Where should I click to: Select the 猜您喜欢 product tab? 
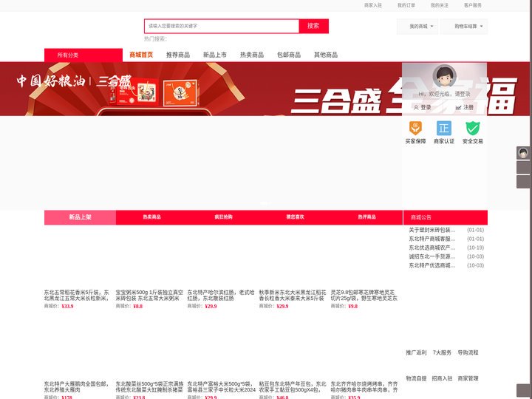pyautogui.click(x=295, y=217)
